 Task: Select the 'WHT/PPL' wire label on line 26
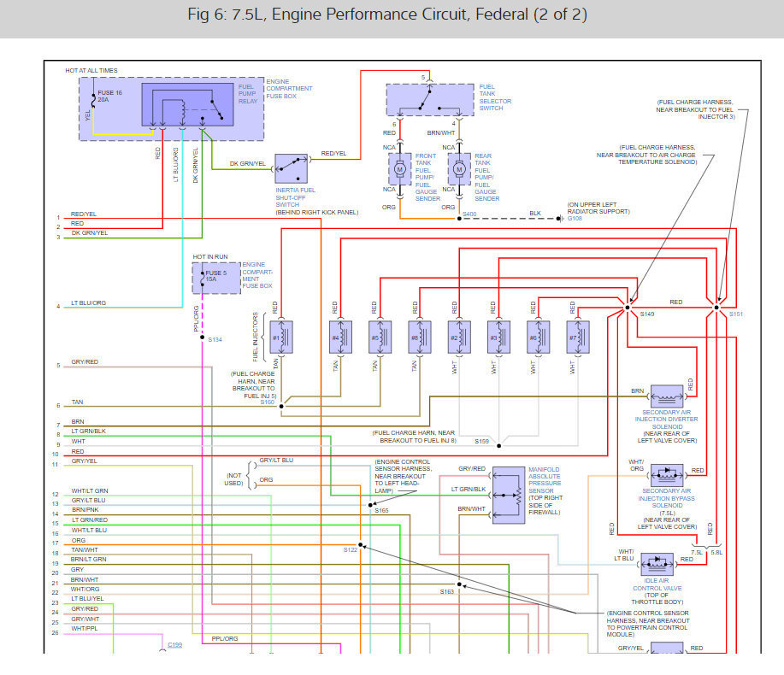(85, 629)
